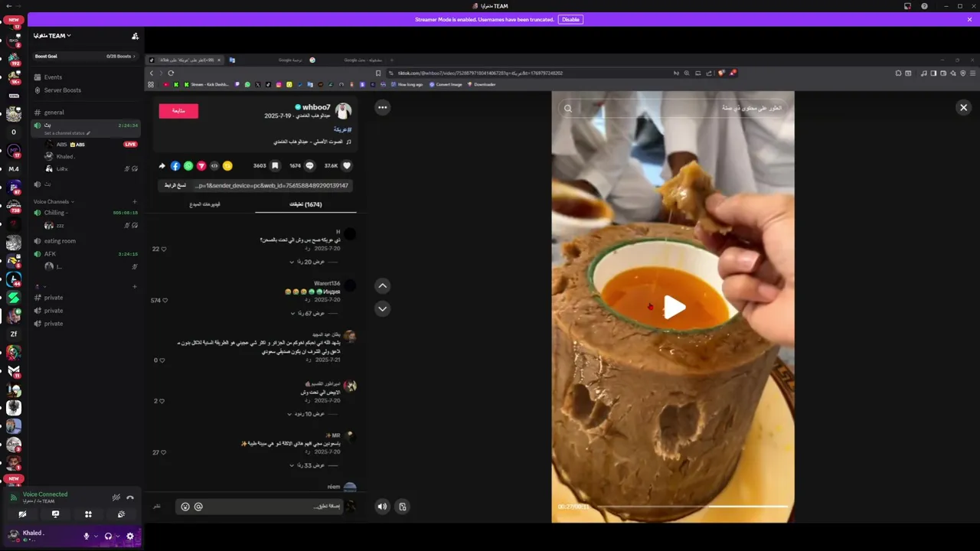980x551 pixels.
Task: Disable Streamer Mode via Disable button
Action: [570, 19]
